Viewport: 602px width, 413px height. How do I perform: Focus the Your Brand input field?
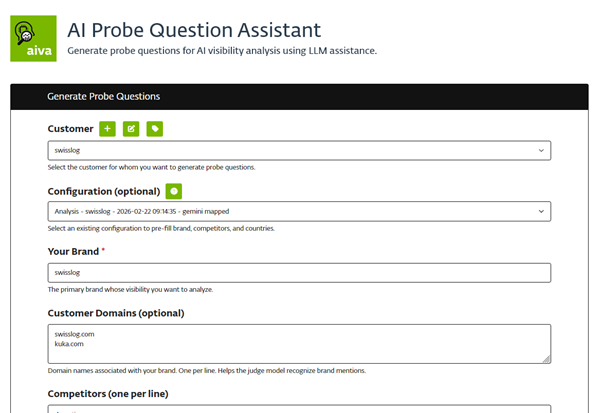point(299,272)
